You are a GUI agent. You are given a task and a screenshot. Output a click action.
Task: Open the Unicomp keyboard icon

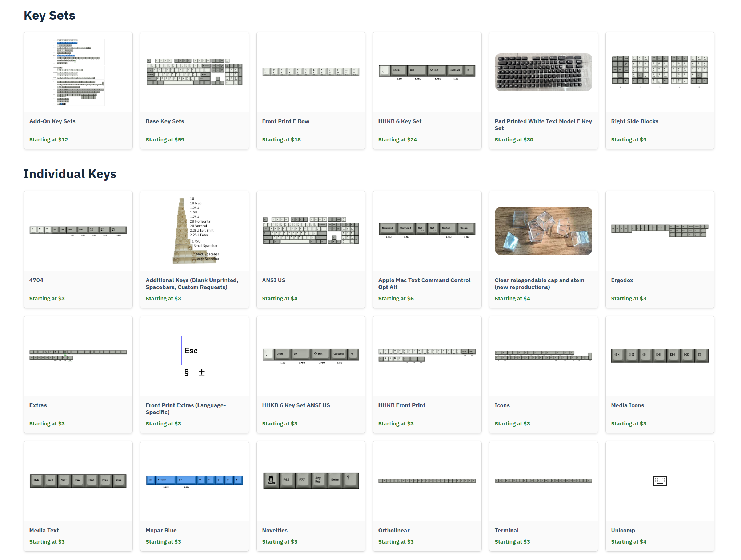tap(660, 481)
